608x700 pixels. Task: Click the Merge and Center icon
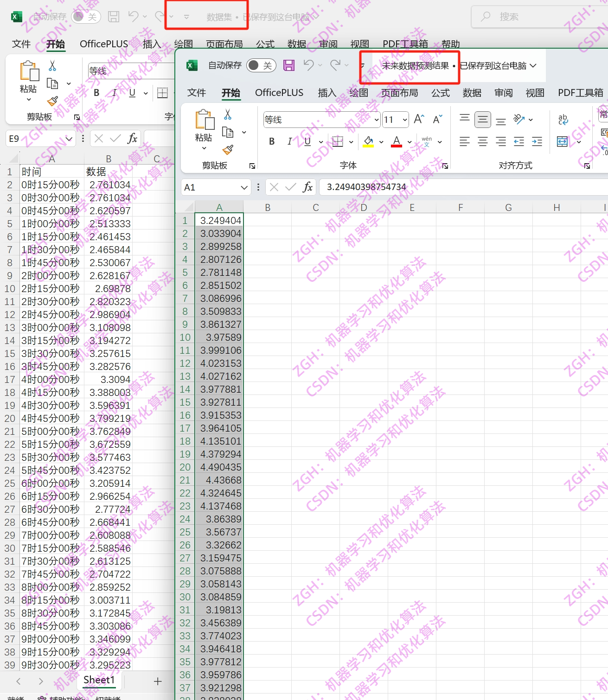(x=562, y=141)
